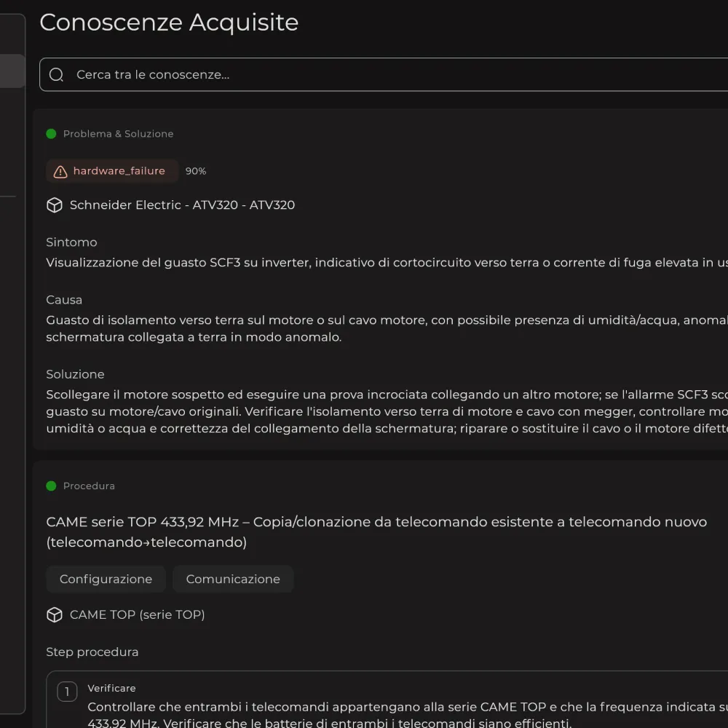Click the step text 'Controllare che entrambi i telecomandi'
Viewport: 728px width, 728px height.
tap(408, 715)
